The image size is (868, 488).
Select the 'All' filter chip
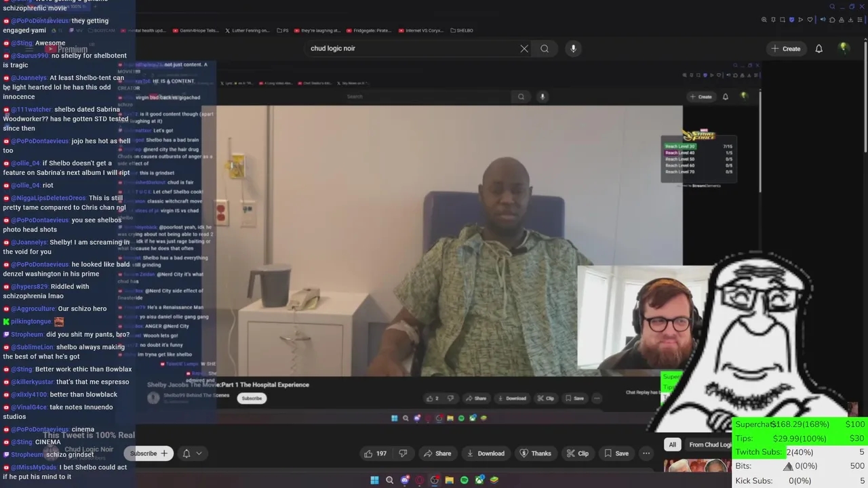(x=672, y=445)
